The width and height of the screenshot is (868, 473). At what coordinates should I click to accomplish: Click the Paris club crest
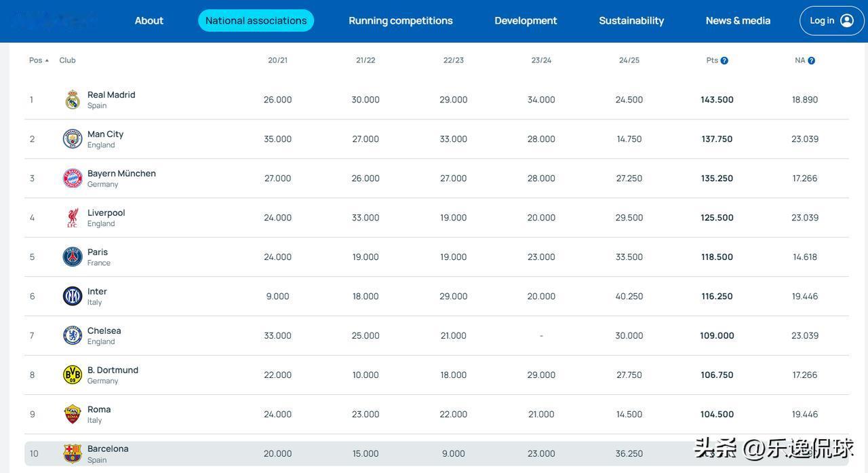click(73, 257)
